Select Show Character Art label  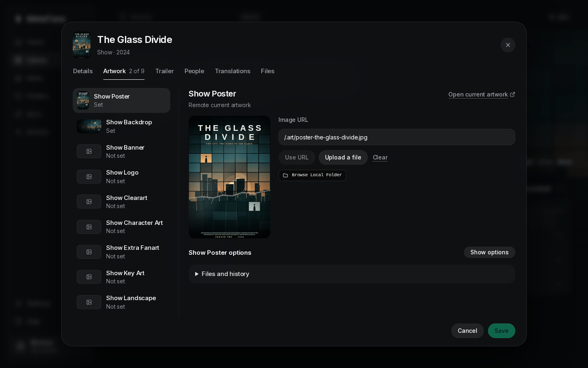[134, 223]
